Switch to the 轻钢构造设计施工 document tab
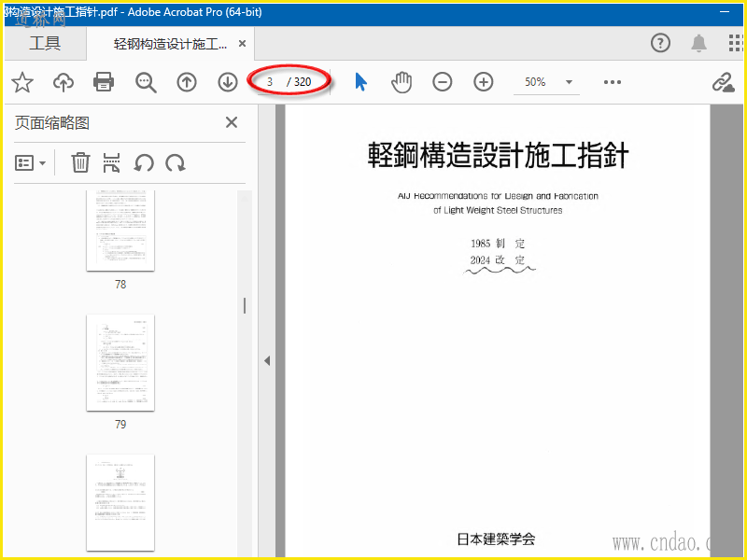Image resolution: width=747 pixels, height=560 pixels. (170, 44)
